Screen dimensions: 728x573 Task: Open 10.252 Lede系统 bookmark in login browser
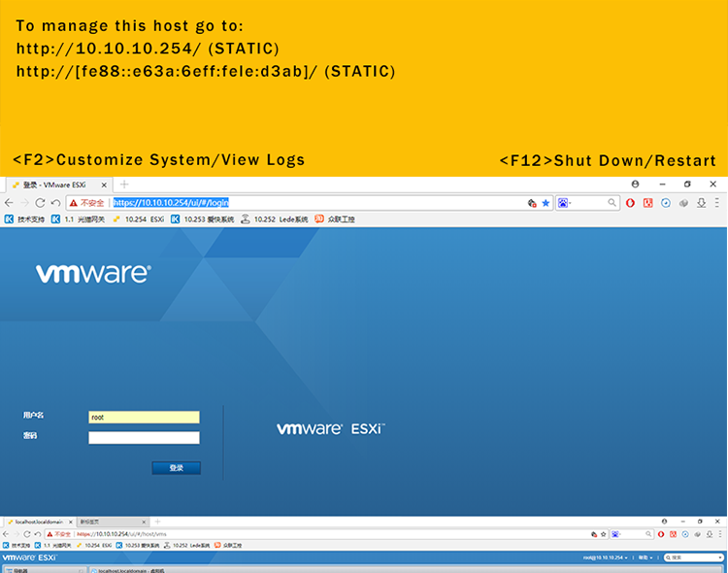pyautogui.click(x=275, y=219)
